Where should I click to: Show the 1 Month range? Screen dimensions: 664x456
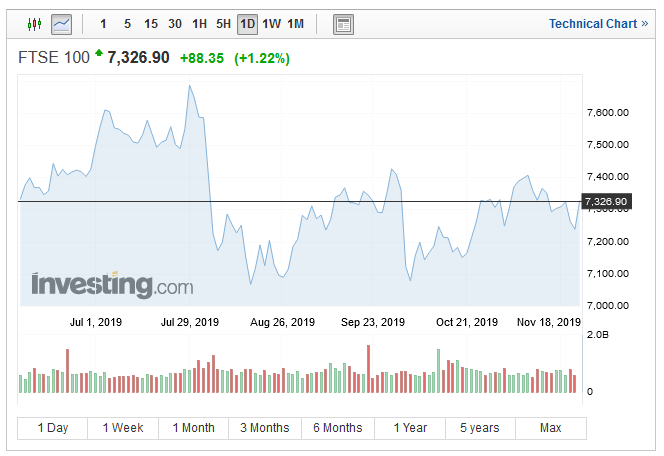(x=194, y=428)
